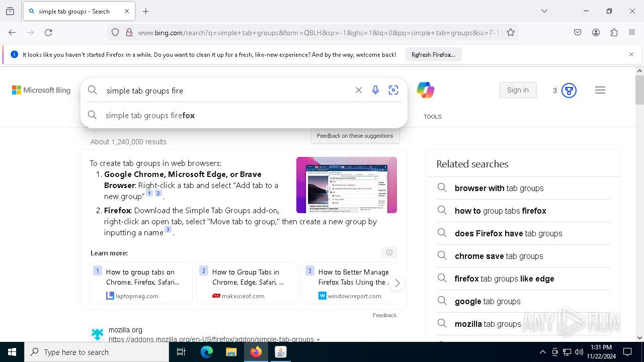
Task: Click 'Feedback on these suggestions'
Action: (355, 136)
